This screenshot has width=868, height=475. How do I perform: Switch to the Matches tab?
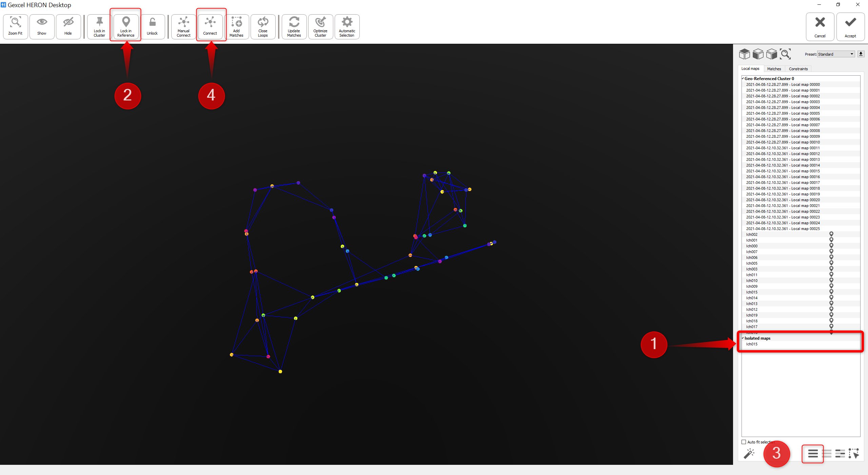(774, 69)
